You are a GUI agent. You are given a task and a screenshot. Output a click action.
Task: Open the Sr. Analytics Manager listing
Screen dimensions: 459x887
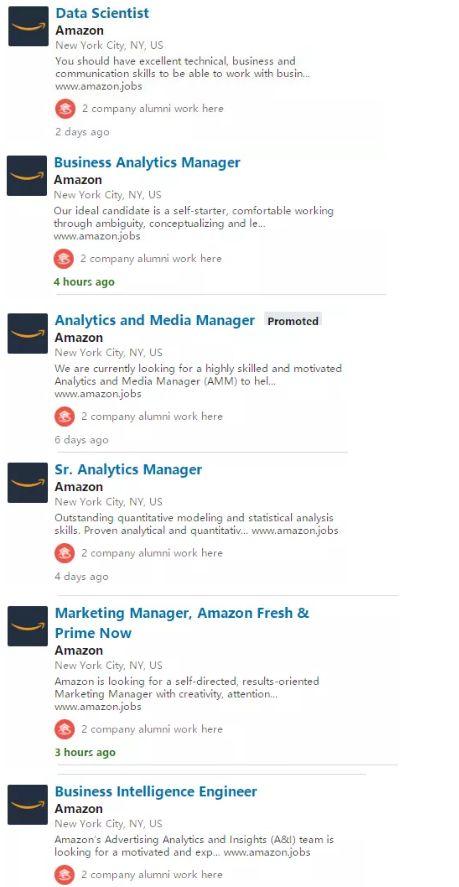point(128,470)
